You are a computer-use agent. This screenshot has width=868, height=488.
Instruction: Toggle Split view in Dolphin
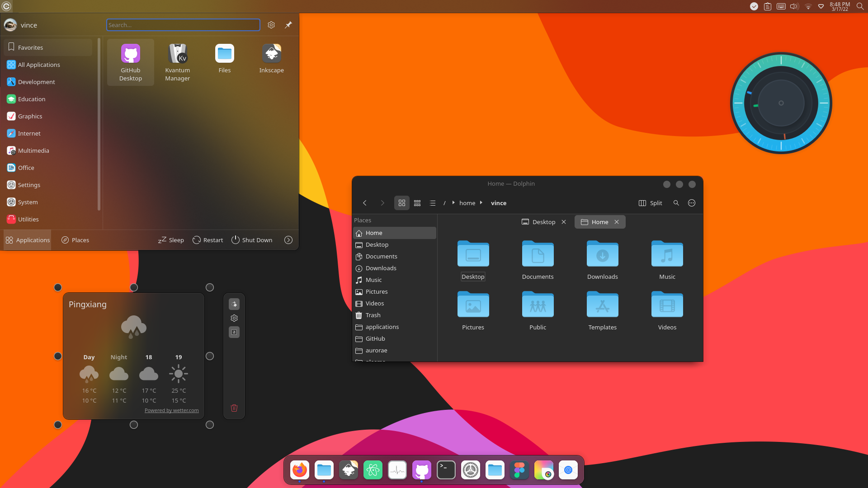click(650, 203)
